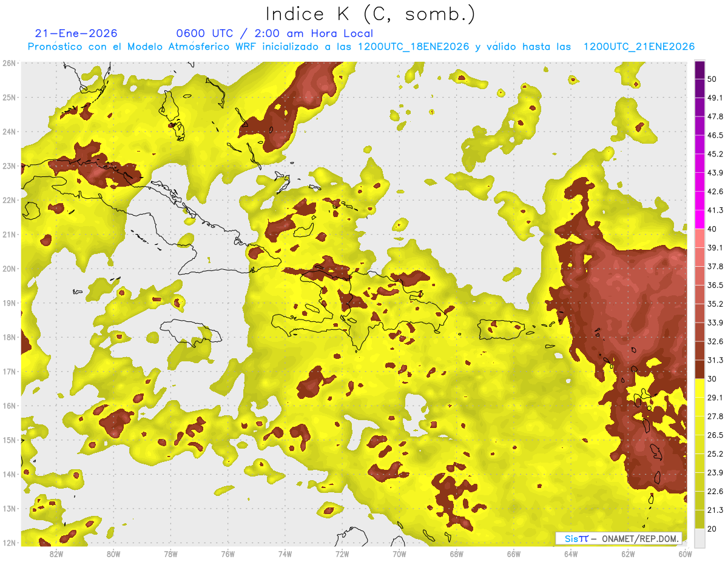Click the colorbar value "45.2"
The height and width of the screenshot is (562, 728).
[715, 154]
